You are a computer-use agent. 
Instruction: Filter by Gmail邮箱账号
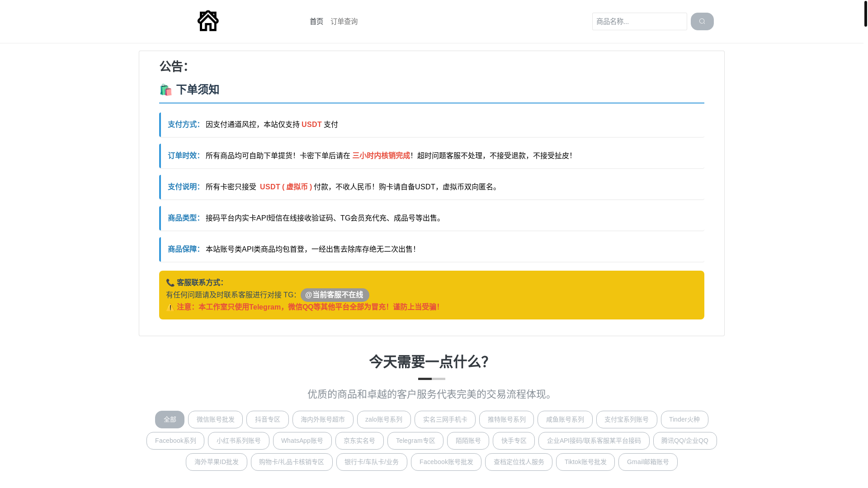click(648, 462)
